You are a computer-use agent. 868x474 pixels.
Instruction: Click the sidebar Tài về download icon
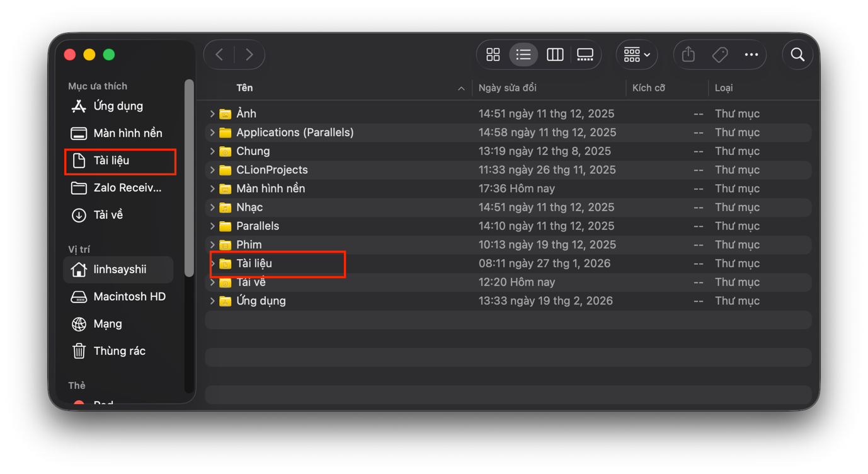click(x=79, y=216)
